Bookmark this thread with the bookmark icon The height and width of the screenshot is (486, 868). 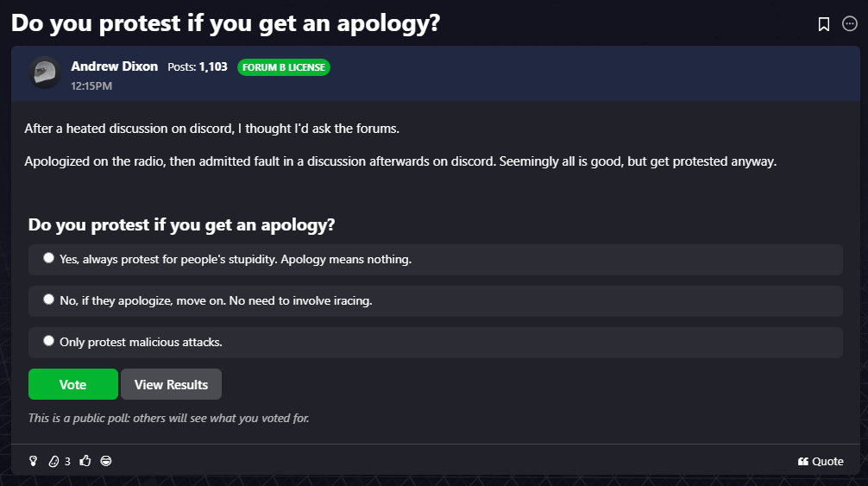824,24
